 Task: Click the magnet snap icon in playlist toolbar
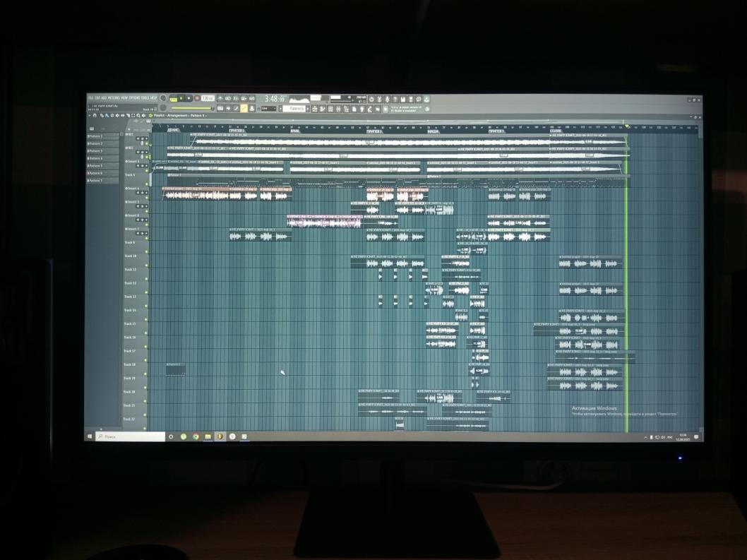[x=95, y=115]
